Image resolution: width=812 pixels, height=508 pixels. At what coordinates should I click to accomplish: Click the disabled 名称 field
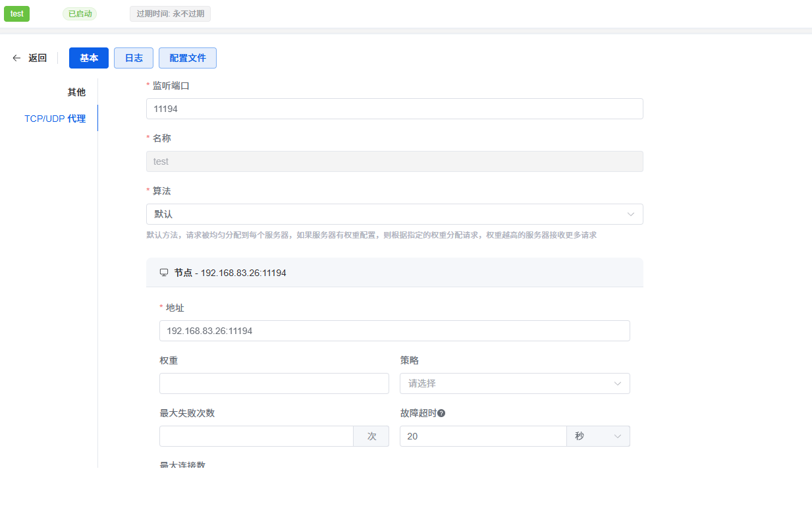(394, 161)
